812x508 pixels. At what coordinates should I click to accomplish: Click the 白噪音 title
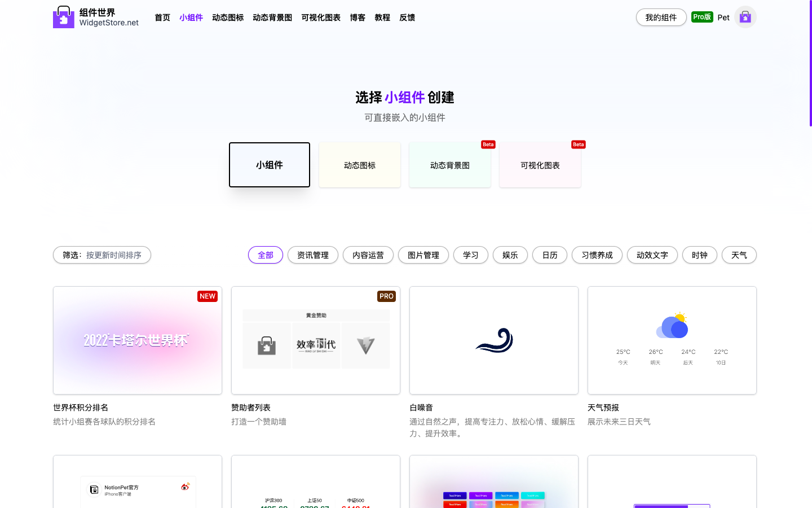(x=421, y=408)
